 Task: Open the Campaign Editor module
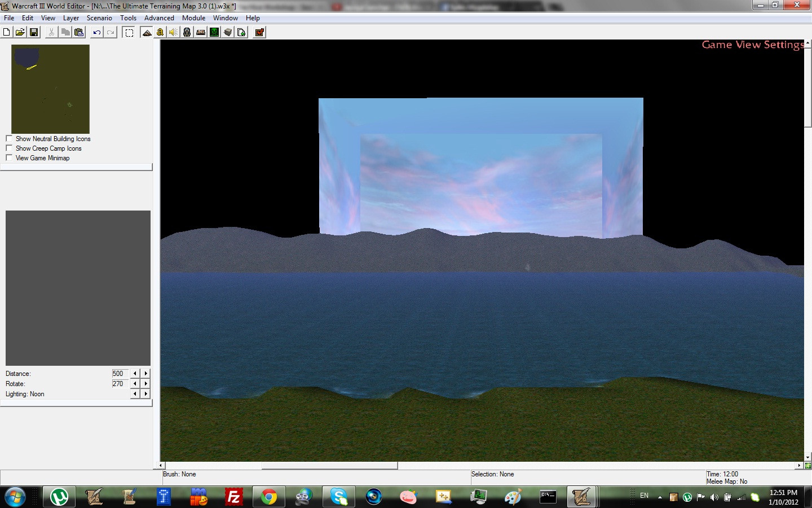[201, 32]
